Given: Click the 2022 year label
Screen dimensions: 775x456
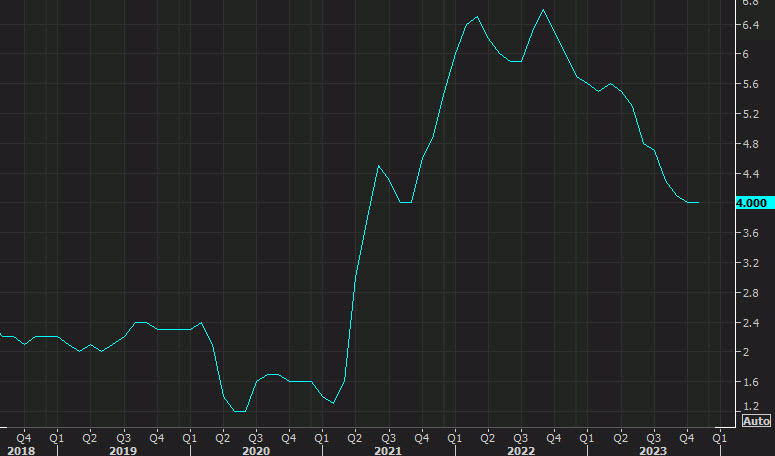Looking at the screenshot, I should pyautogui.click(x=520, y=450).
